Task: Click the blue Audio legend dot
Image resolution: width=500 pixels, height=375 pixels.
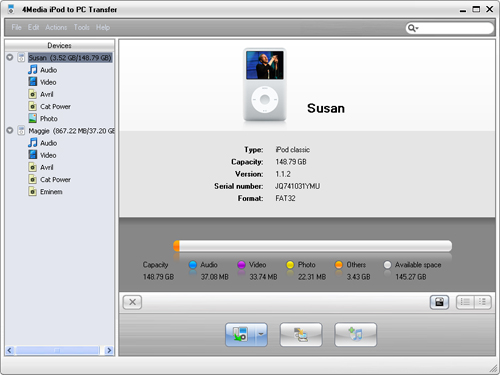Action: tap(193, 265)
